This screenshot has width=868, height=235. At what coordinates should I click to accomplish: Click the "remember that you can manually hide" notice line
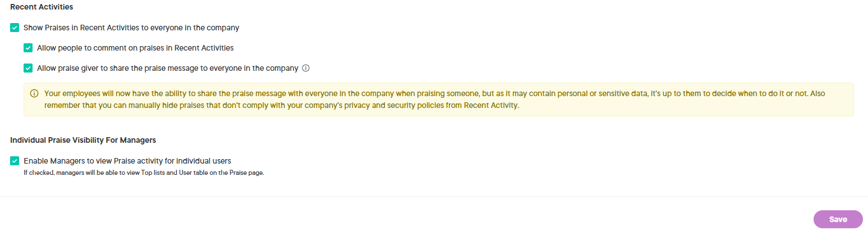(x=281, y=105)
